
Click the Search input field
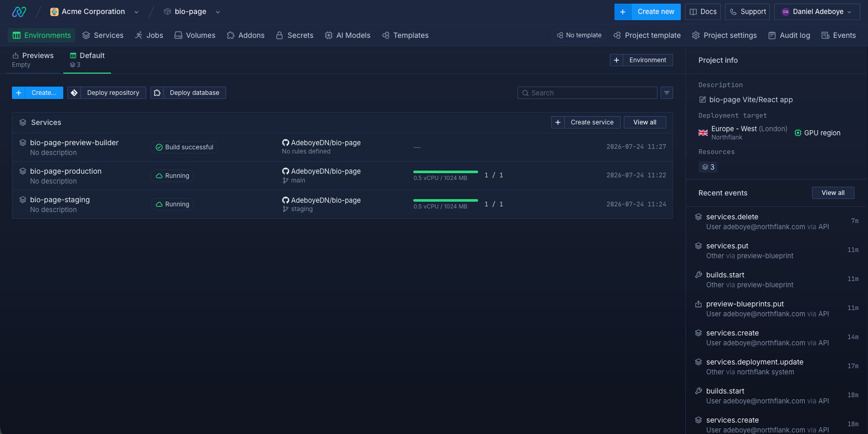587,93
